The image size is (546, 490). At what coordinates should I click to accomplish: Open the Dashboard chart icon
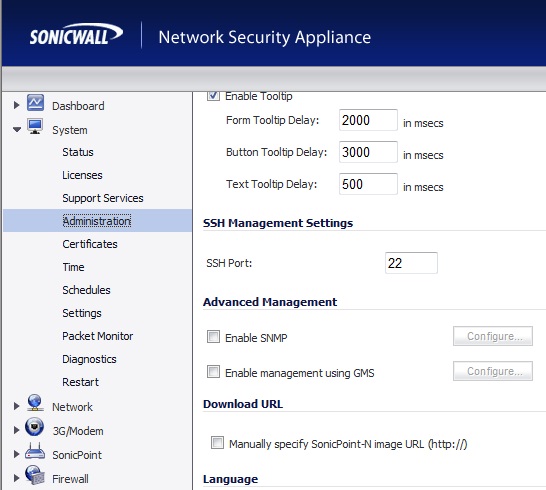36,103
